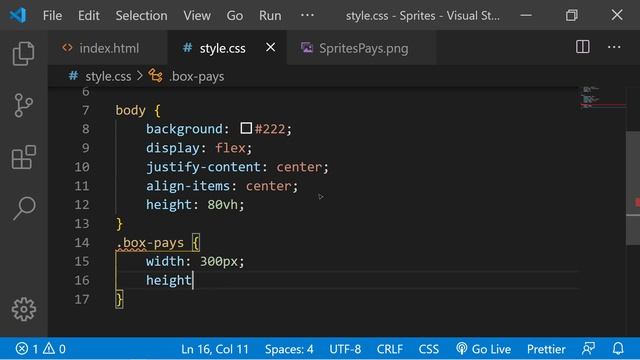This screenshot has height=360, width=640.
Task: Split the editor to the right
Action: tap(582, 47)
